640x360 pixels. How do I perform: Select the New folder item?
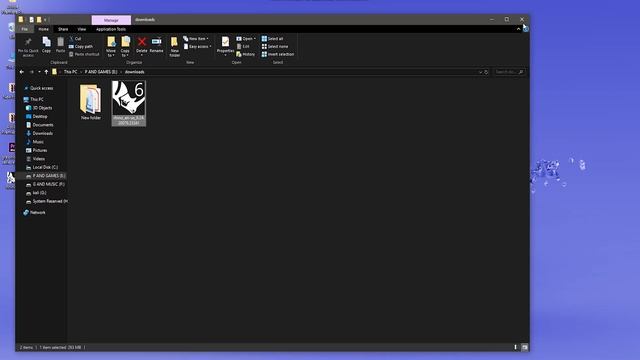(91, 102)
